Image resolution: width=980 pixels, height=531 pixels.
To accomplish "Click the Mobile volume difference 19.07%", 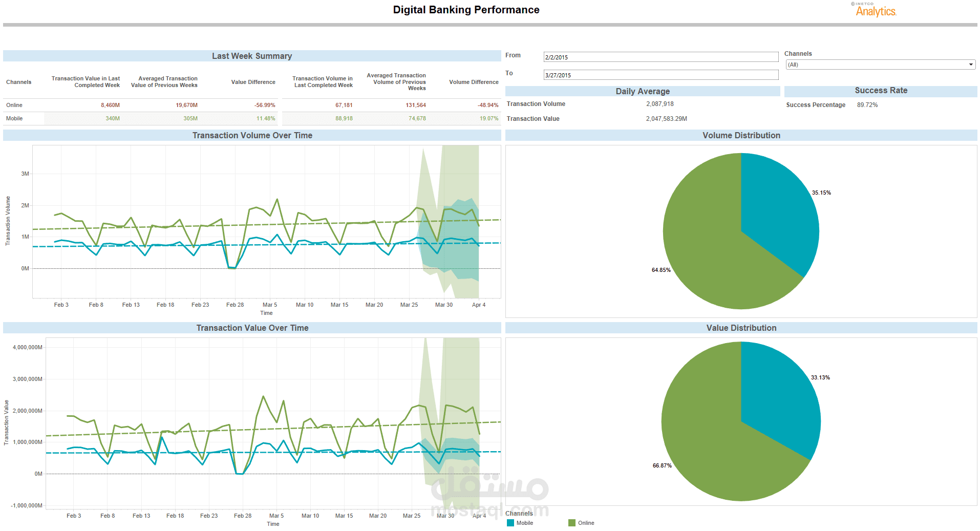I will [489, 118].
